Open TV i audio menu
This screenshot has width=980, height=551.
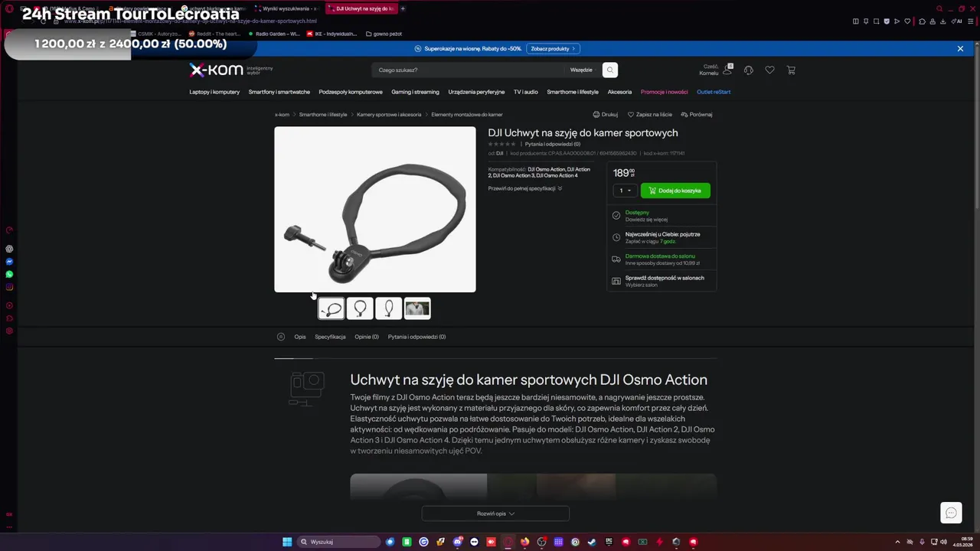click(x=525, y=92)
